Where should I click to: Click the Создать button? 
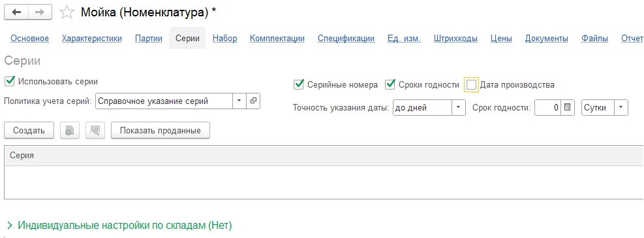coord(29,131)
